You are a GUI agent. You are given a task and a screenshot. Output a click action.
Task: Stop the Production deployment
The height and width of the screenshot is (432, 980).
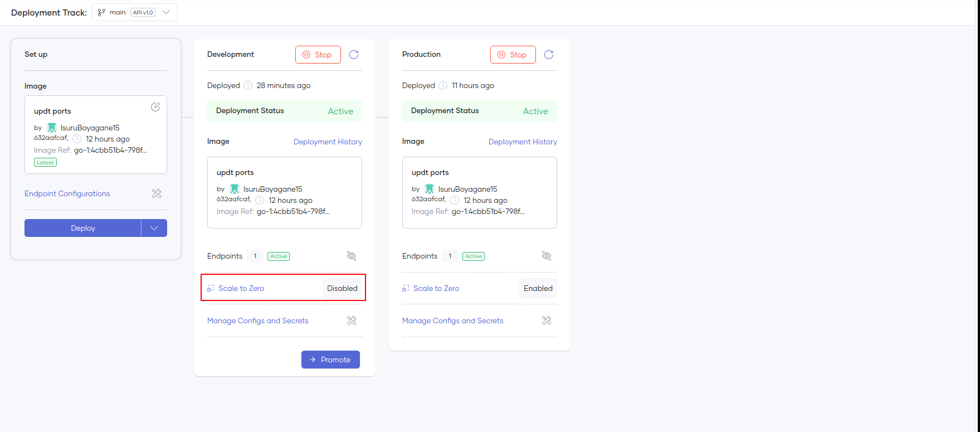click(x=513, y=55)
